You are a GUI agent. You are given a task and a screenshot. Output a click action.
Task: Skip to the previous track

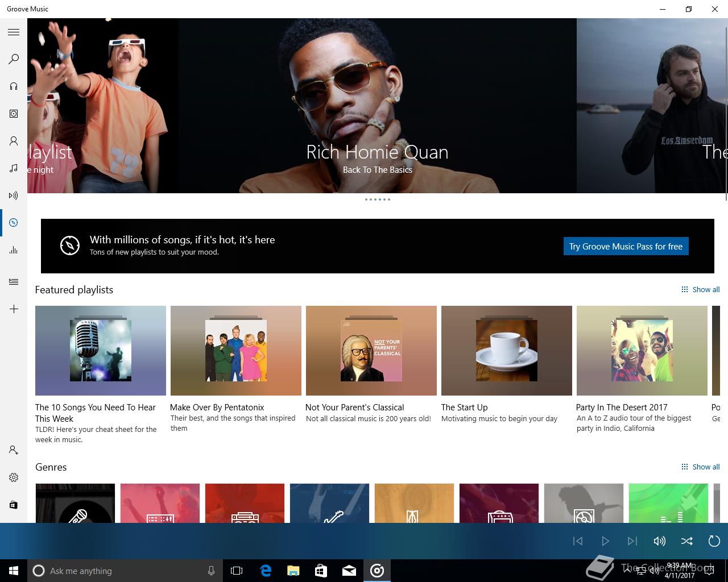[578, 541]
